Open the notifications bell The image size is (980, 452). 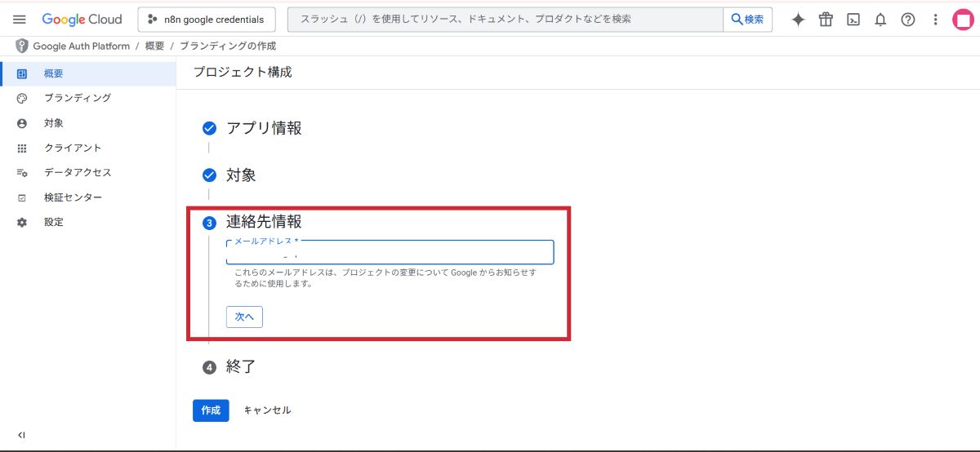[880, 20]
